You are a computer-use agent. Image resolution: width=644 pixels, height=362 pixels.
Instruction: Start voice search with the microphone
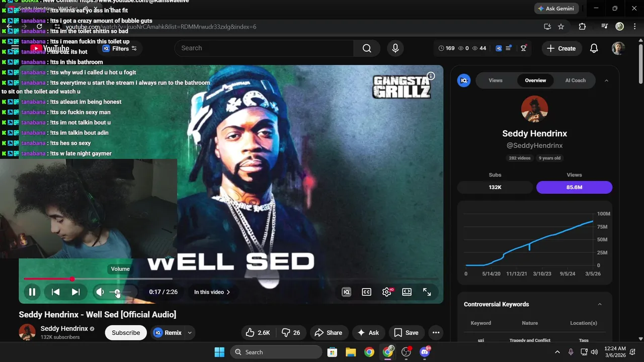click(395, 48)
